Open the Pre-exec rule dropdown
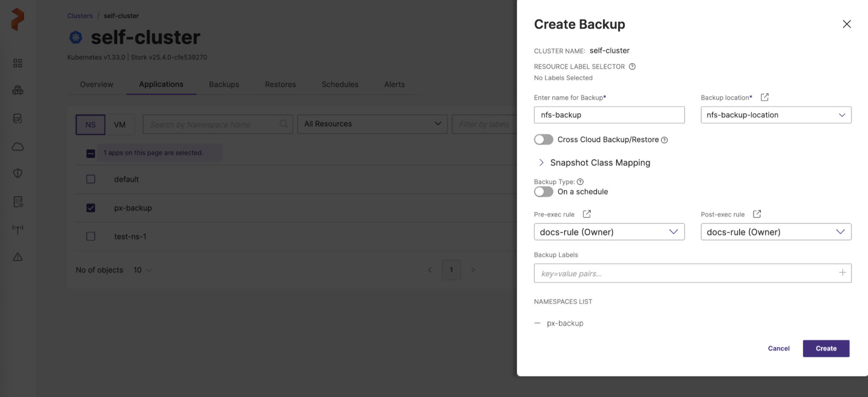868x397 pixels. (609, 232)
